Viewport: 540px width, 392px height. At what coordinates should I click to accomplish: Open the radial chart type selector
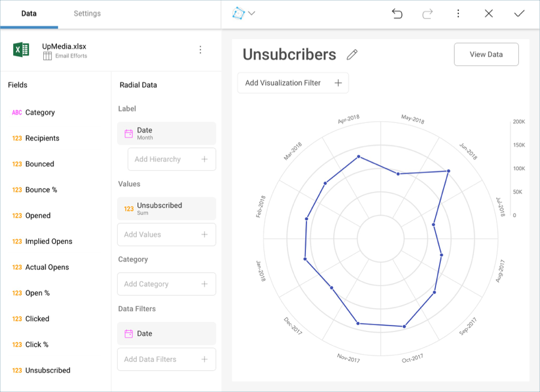coord(244,13)
